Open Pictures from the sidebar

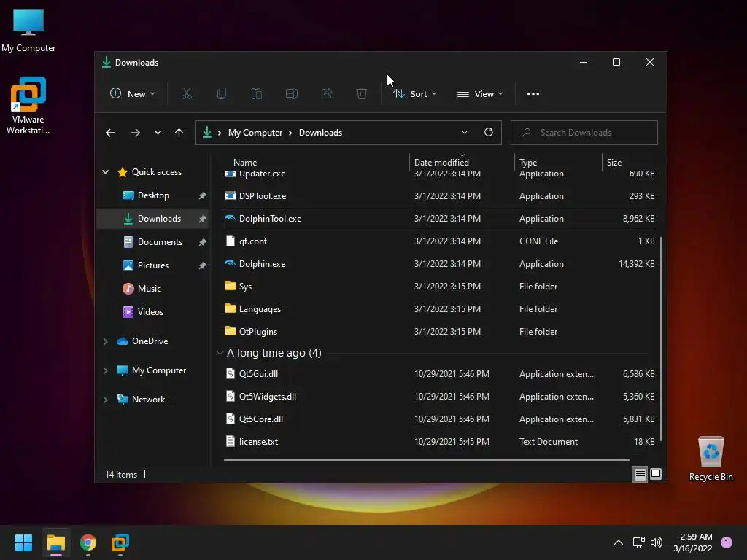tap(153, 265)
